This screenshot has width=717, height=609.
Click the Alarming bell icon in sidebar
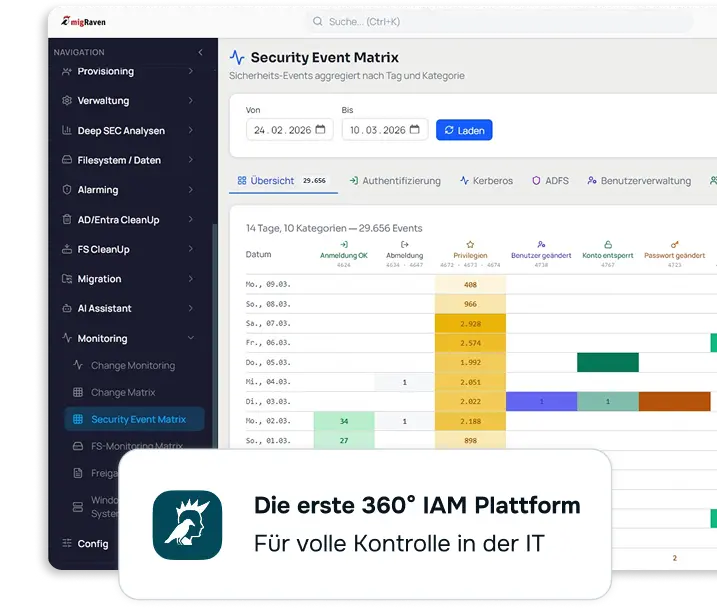click(x=67, y=190)
